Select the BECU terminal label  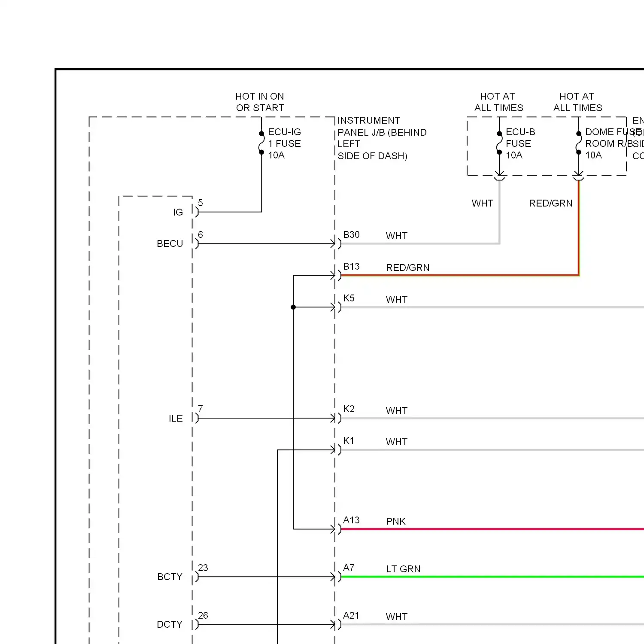tap(170, 244)
